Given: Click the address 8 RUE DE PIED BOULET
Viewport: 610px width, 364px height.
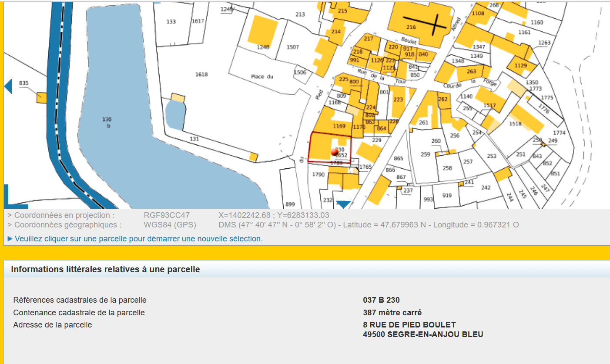Looking at the screenshot, I should tap(409, 325).
